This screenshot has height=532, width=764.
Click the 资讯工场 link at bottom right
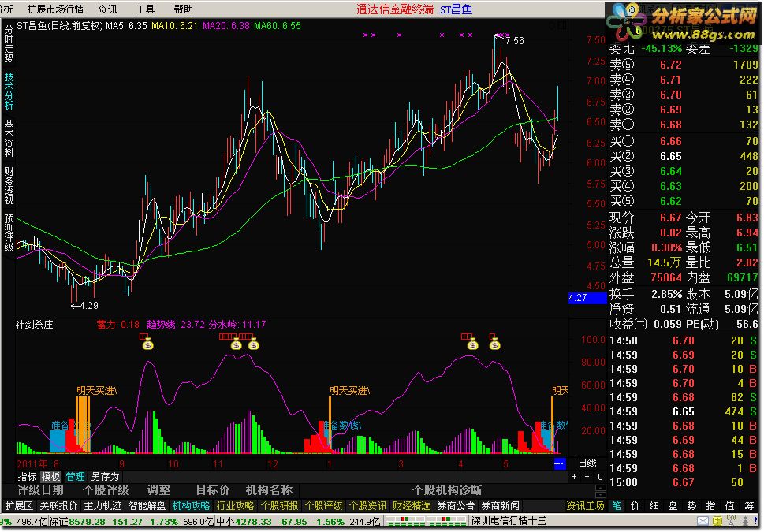point(585,506)
